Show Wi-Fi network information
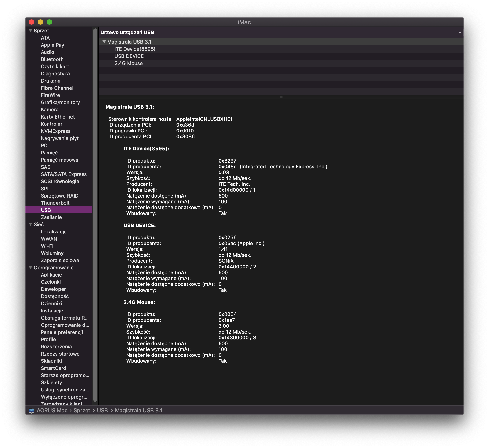489x448 pixels. 47,246
